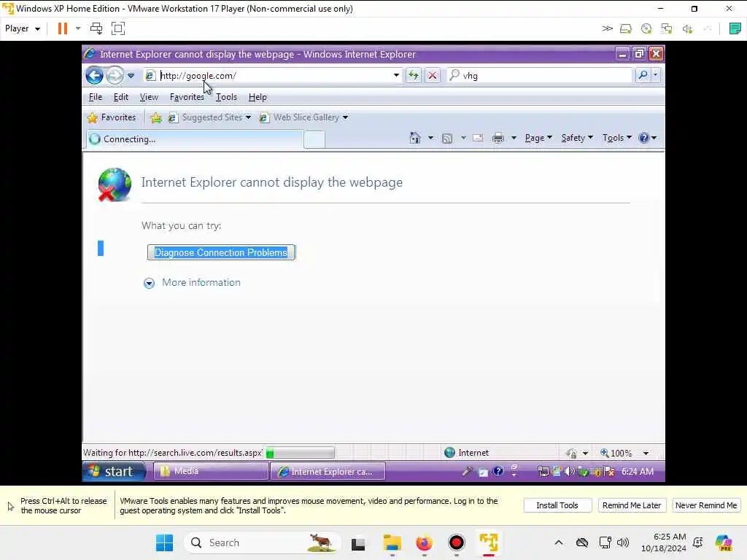Click the XP start button

coord(115,472)
